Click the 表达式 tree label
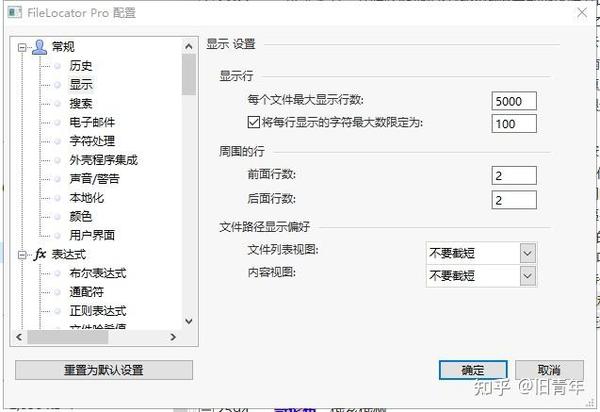Image resolution: width=600 pixels, height=412 pixels. [x=69, y=254]
